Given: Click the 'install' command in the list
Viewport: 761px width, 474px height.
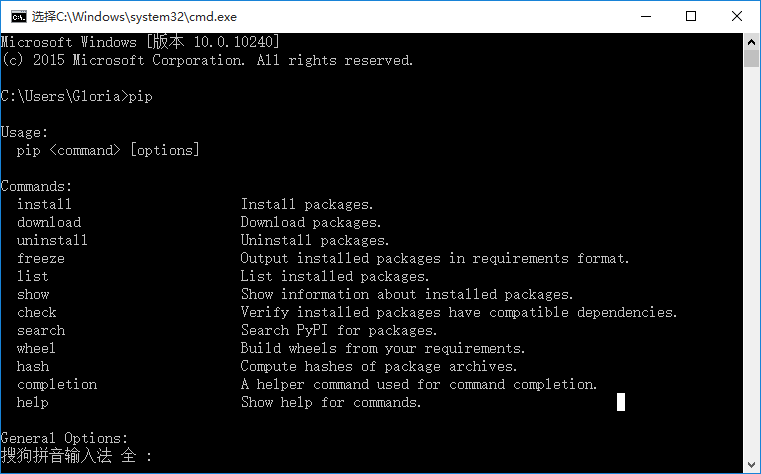Looking at the screenshot, I should point(44,204).
